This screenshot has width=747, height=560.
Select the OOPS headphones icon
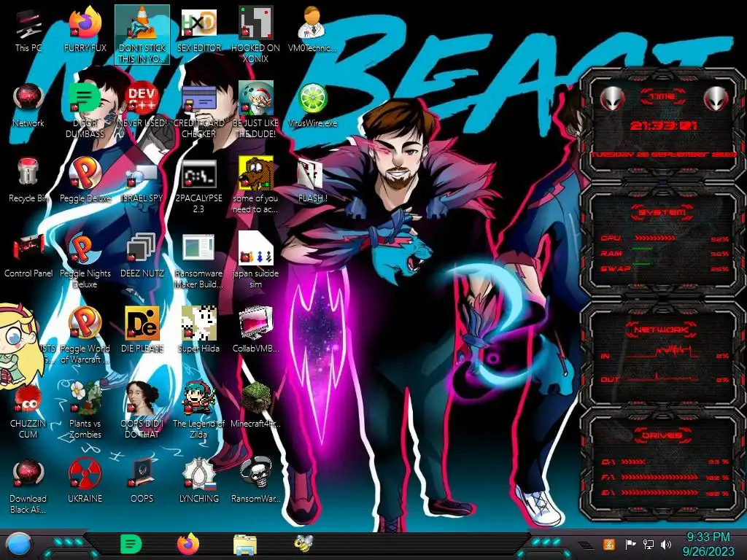142,481
